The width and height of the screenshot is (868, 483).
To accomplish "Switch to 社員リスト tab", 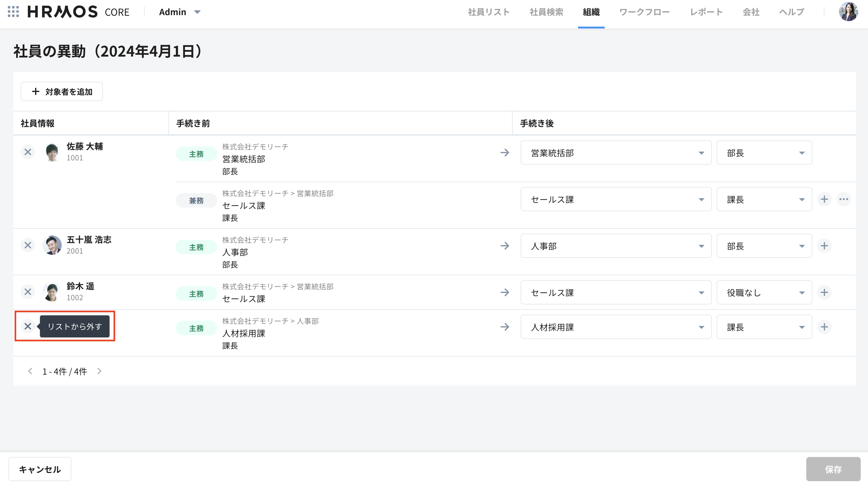I will click(x=488, y=12).
